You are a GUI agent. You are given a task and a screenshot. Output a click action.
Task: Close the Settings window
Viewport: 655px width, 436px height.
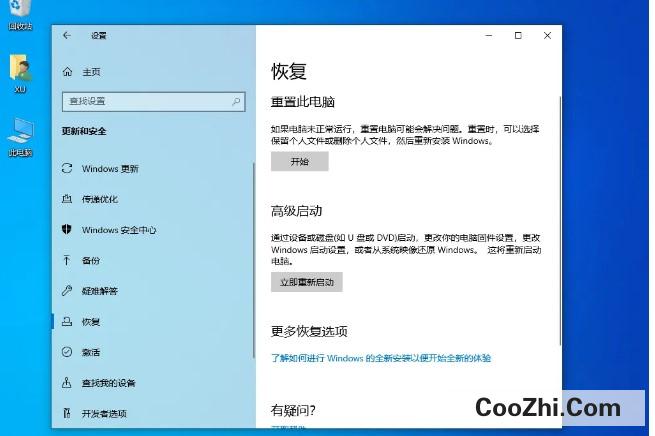click(x=547, y=35)
